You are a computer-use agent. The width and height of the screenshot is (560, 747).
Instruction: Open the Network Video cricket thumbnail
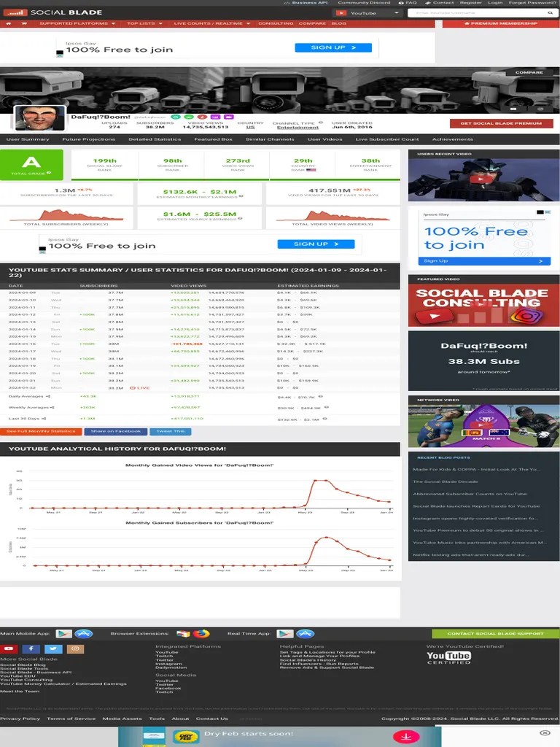(484, 425)
